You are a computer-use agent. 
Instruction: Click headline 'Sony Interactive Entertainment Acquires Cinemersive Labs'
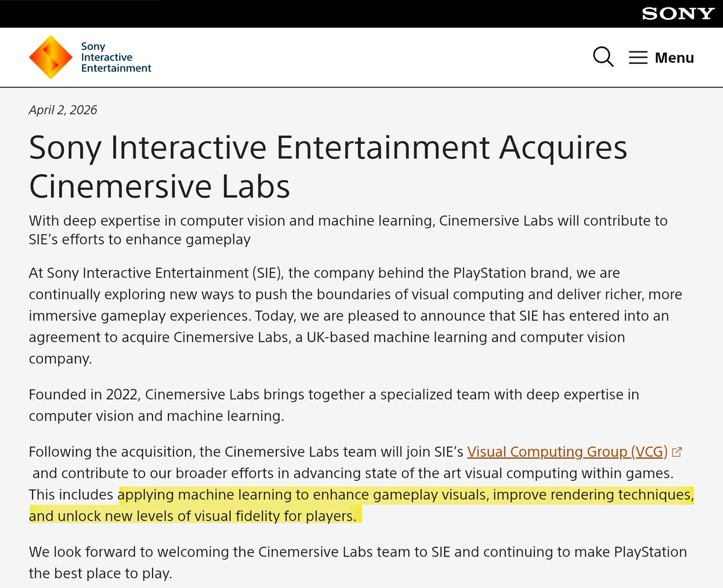click(x=328, y=167)
